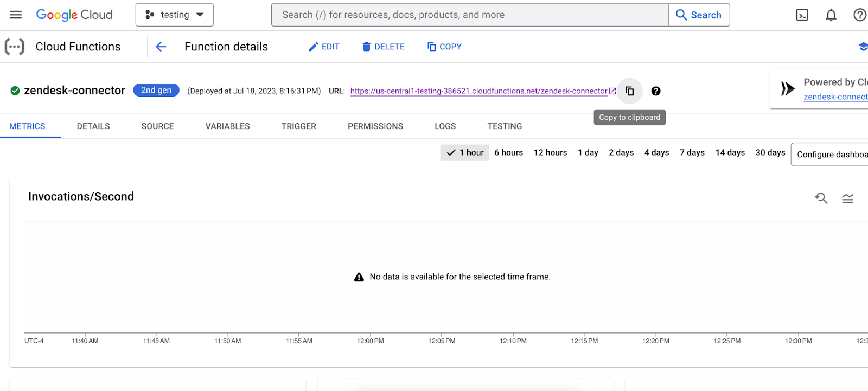
Task: Click the zendesk-connector function name
Action: click(75, 91)
